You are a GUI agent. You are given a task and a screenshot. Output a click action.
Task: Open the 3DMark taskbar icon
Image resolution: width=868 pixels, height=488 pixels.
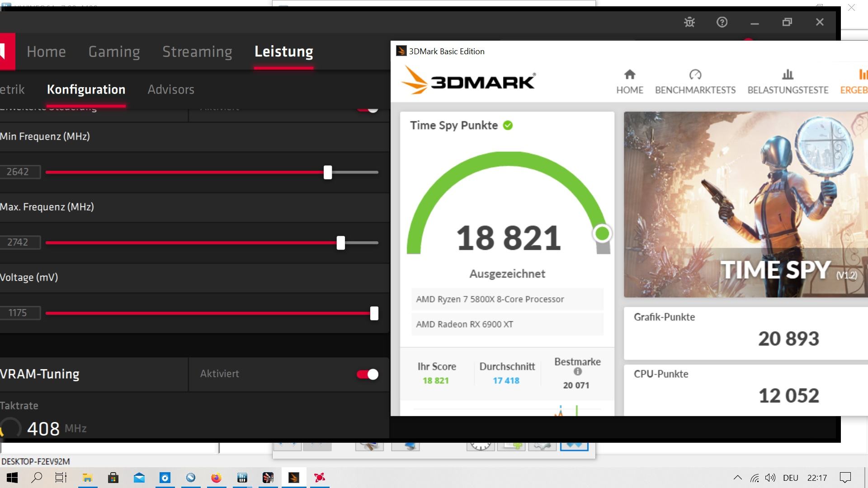pos(294,478)
